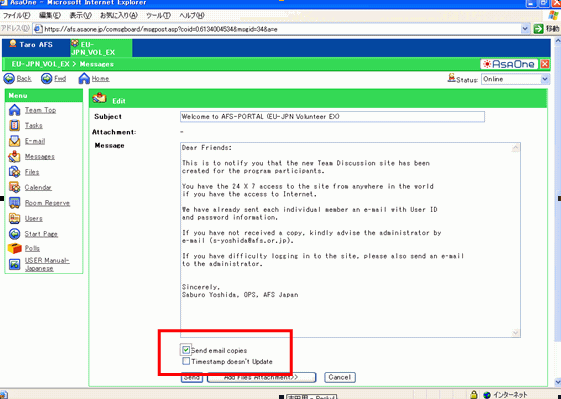
Task: Follow the Team Top link
Action: point(40,110)
